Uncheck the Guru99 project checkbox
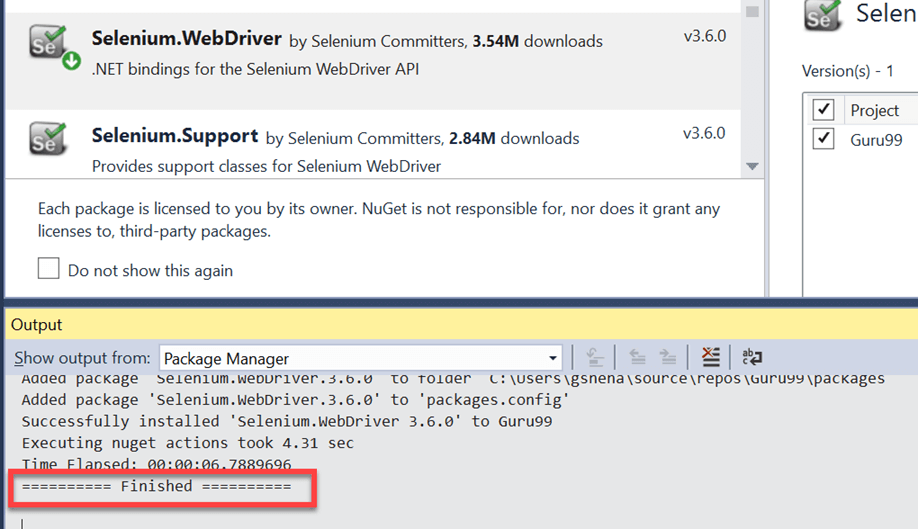 [823, 139]
